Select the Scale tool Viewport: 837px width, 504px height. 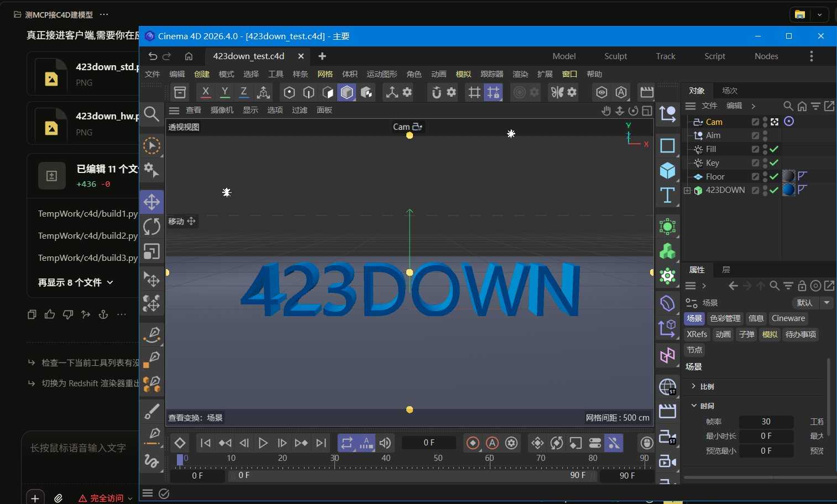tap(151, 251)
